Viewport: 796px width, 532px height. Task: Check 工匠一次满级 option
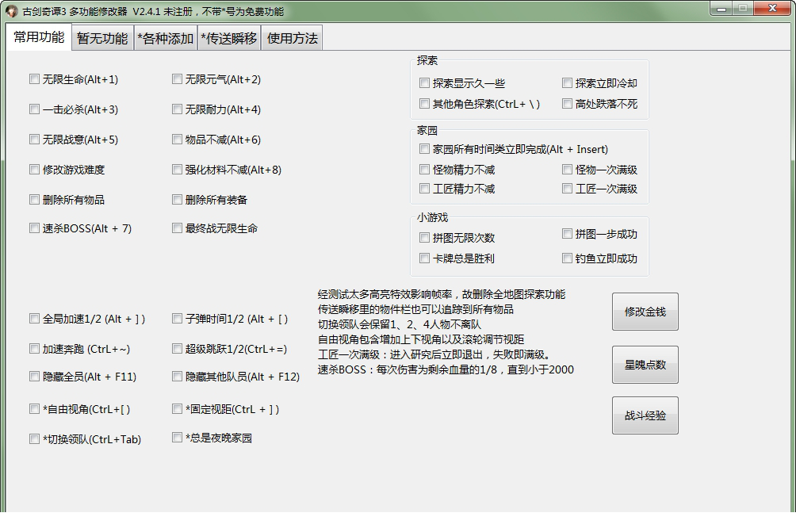click(568, 189)
